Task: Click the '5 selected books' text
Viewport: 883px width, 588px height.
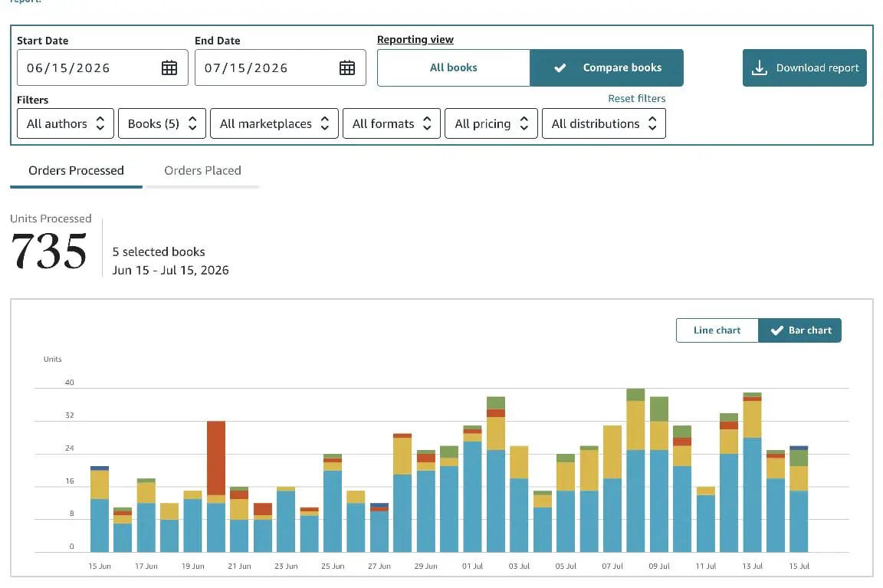Action: (158, 251)
